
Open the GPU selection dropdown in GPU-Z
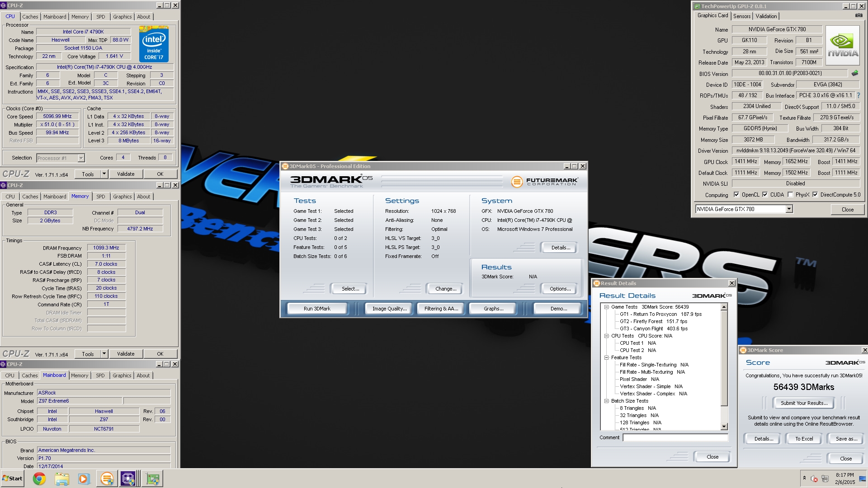(789, 209)
